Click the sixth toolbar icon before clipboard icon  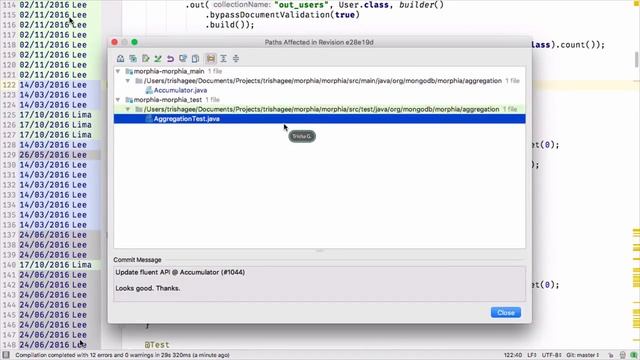183,59
